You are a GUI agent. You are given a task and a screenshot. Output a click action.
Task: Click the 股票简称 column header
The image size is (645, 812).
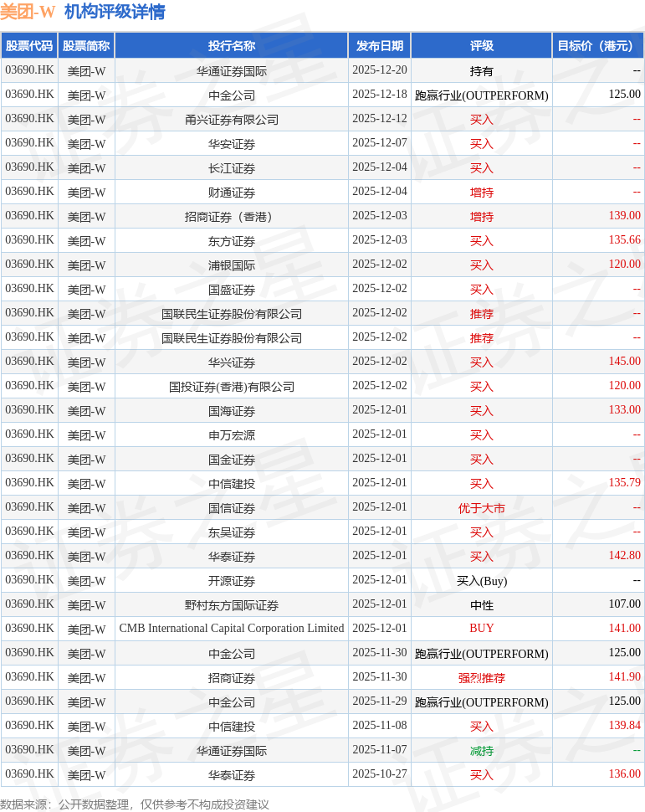tap(86, 45)
